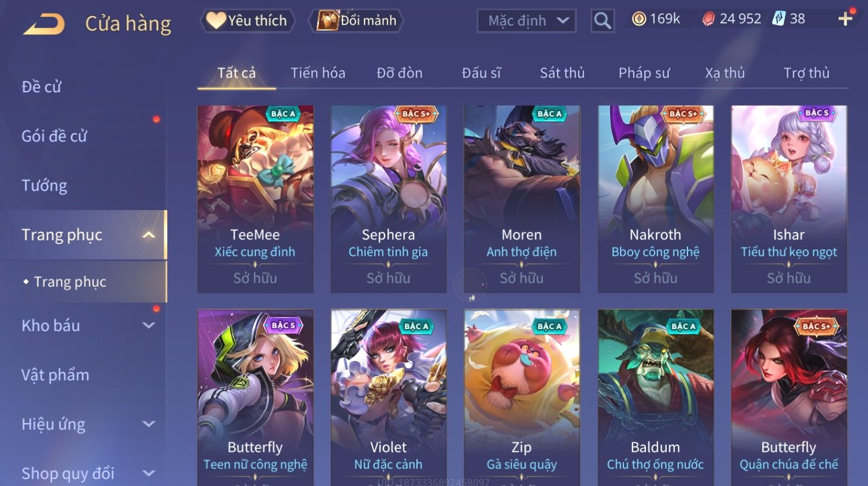868x486 pixels.
Task: Click the golden back arrow icon
Action: click(x=44, y=24)
